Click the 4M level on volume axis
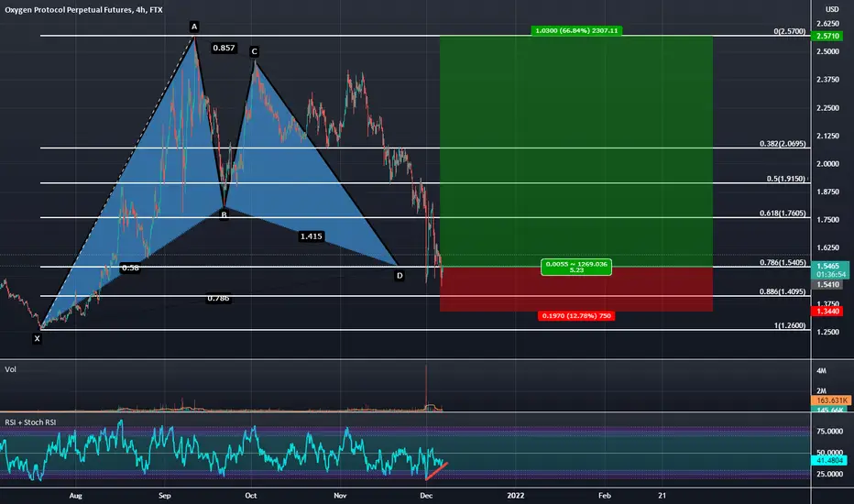Screen dimensions: 854x504 click(821, 370)
